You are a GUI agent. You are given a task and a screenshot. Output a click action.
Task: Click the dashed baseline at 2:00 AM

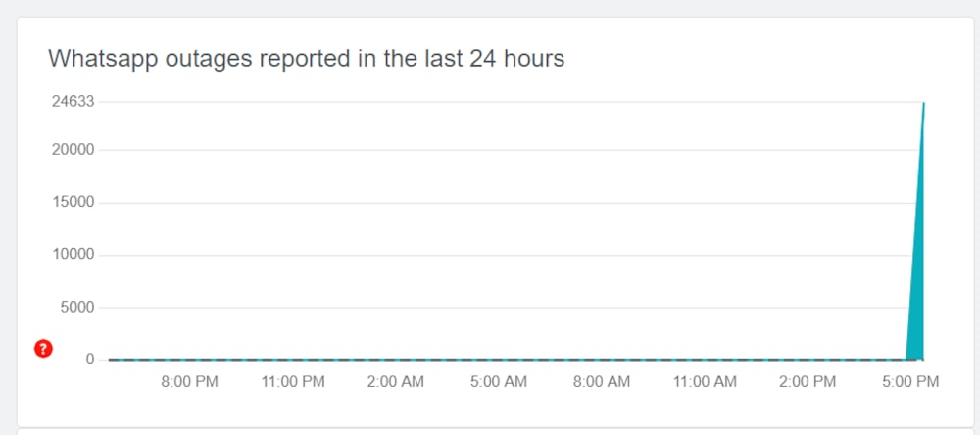pyautogui.click(x=395, y=360)
